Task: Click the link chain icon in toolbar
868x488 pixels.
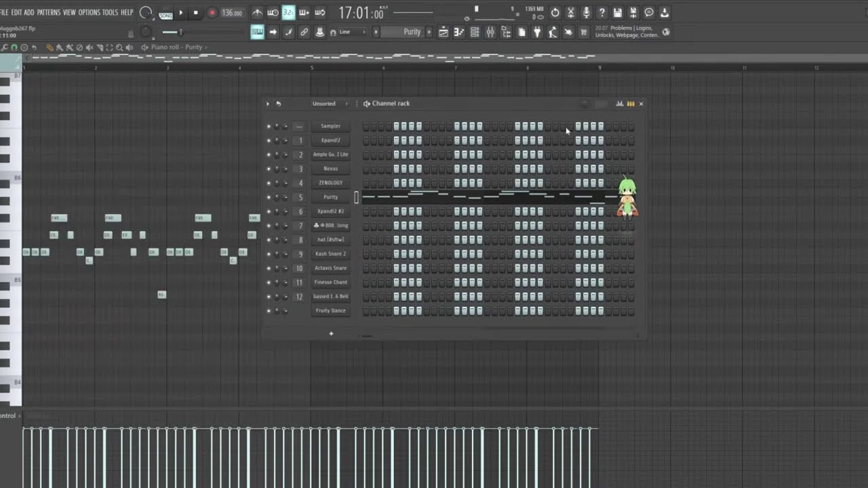Action: [x=304, y=32]
